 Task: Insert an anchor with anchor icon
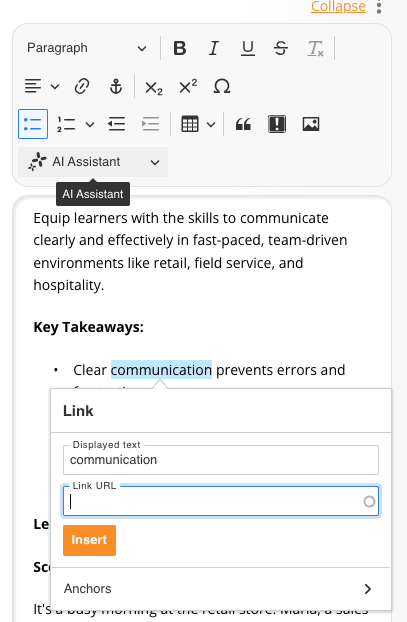click(116, 86)
